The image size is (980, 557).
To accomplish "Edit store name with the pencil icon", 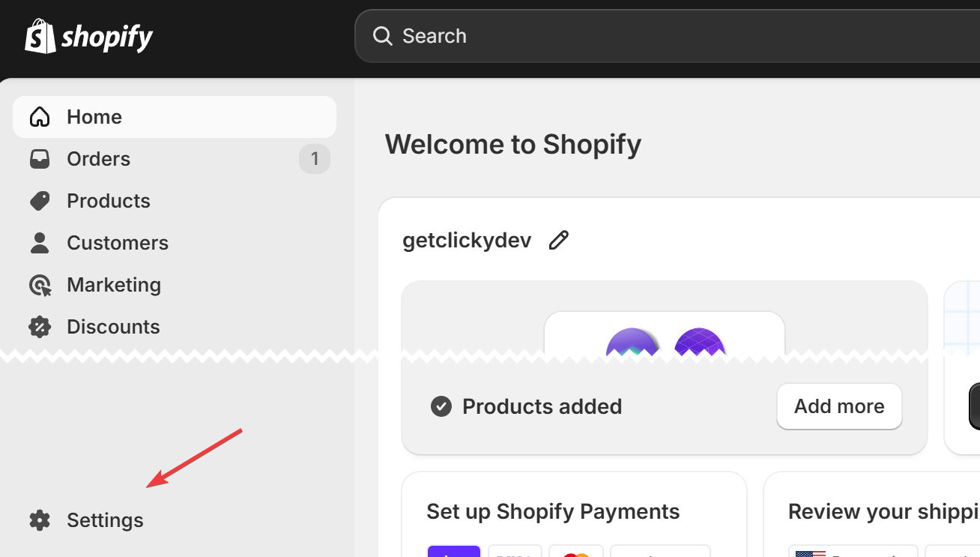I will click(558, 240).
